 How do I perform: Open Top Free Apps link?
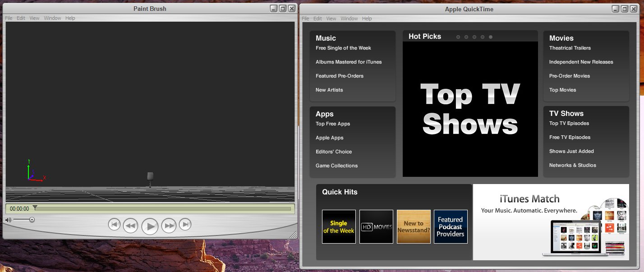333,124
